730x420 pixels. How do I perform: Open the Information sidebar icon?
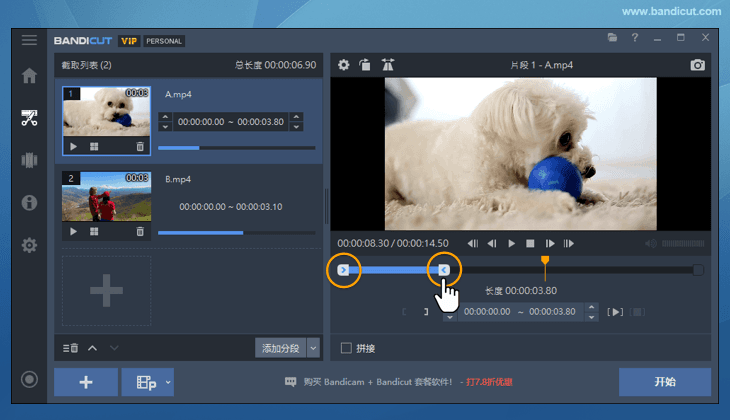(29, 203)
